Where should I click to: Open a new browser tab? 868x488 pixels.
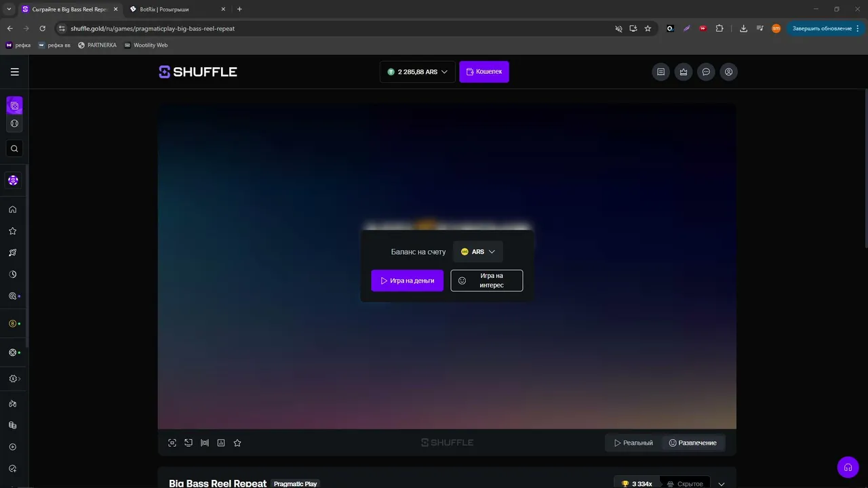pos(239,9)
